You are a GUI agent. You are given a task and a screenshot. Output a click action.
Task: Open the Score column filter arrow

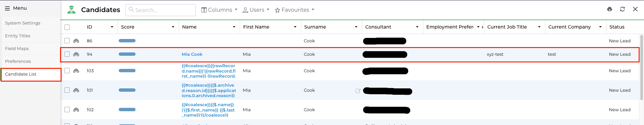tap(173, 27)
